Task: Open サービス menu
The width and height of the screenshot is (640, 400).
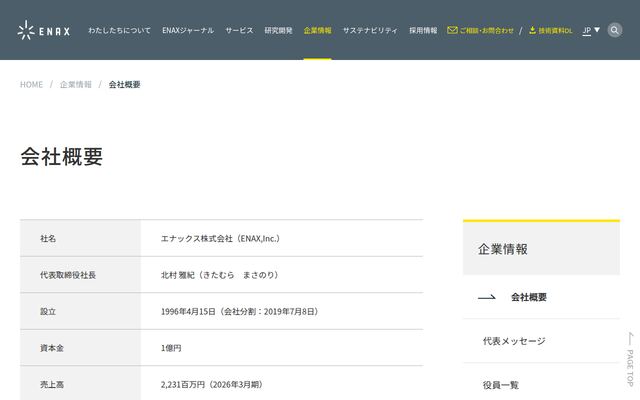Action: [239, 31]
